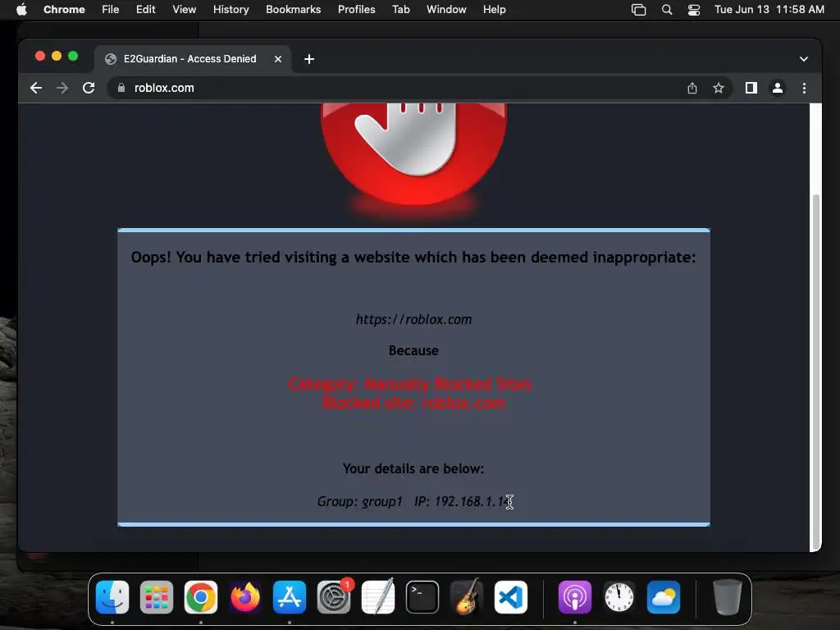This screenshot has height=630, width=840.
Task: Click the page vertical scrollbar
Action: [816, 370]
